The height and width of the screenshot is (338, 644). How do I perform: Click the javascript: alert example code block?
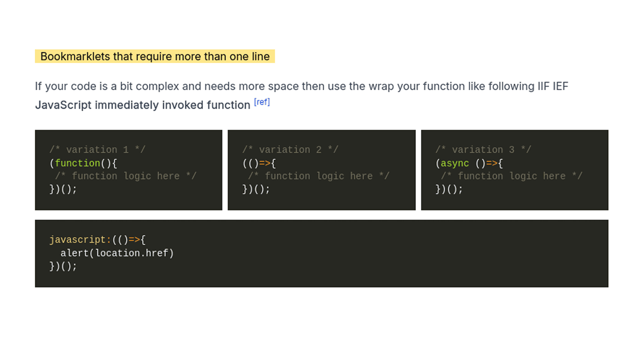coord(322,253)
